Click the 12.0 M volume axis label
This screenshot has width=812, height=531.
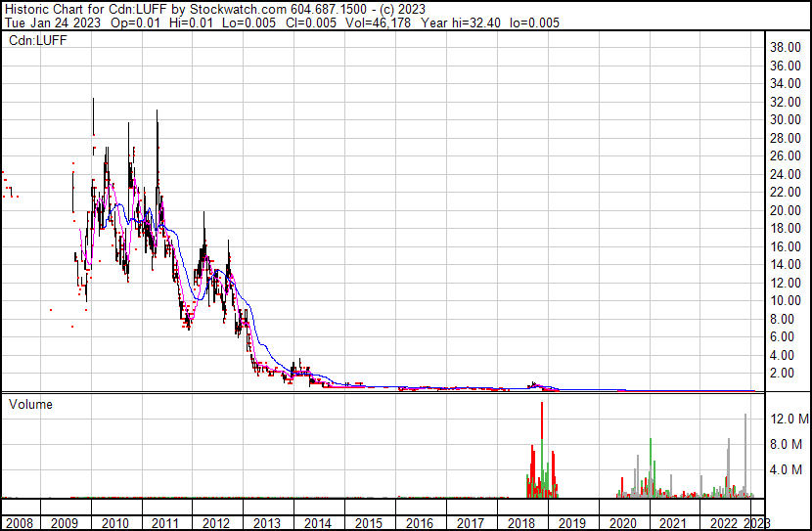[x=789, y=420]
